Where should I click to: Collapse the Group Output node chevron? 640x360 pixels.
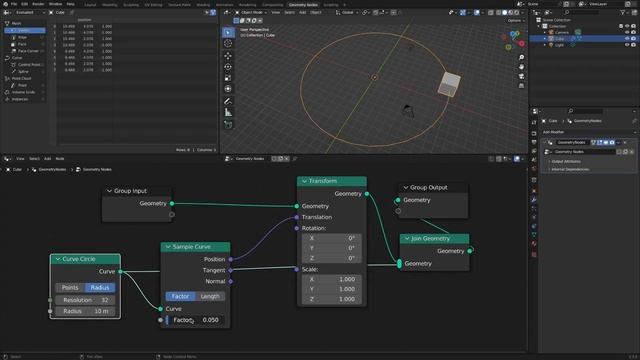tap(406, 187)
